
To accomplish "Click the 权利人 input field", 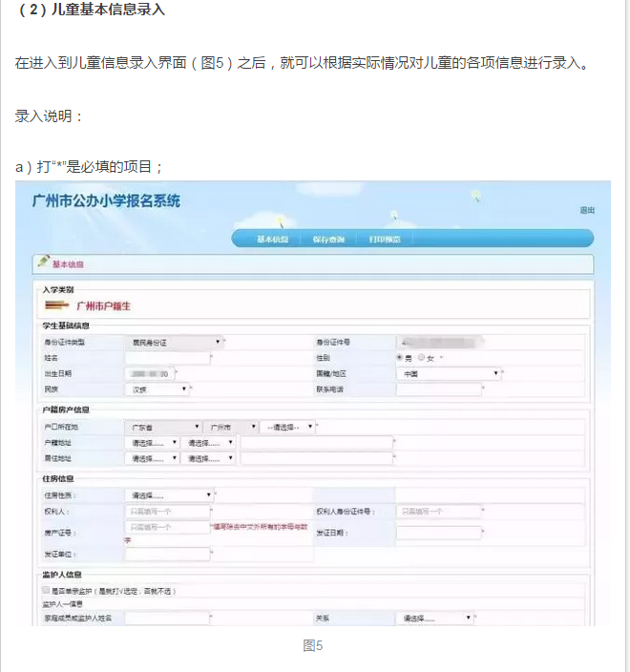I will tap(166, 512).
